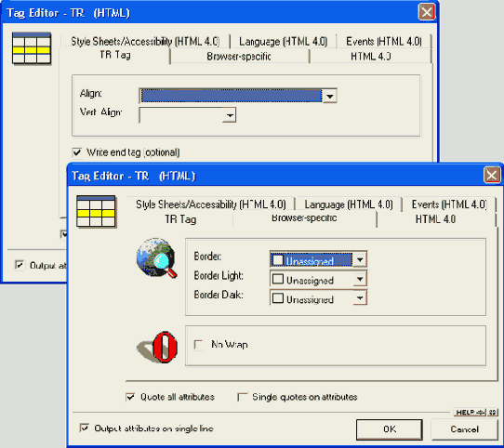Switch to TR Tag tab in front dialog
The width and height of the screenshot is (504, 448).
coord(180,219)
